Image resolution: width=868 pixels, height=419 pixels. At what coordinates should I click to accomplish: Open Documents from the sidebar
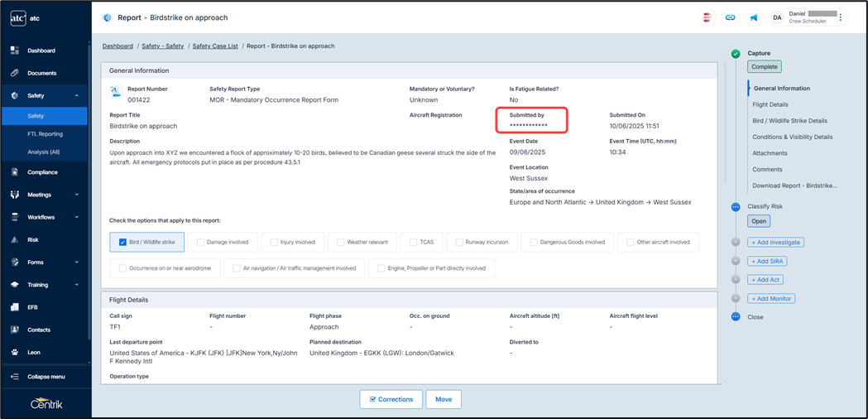click(41, 73)
